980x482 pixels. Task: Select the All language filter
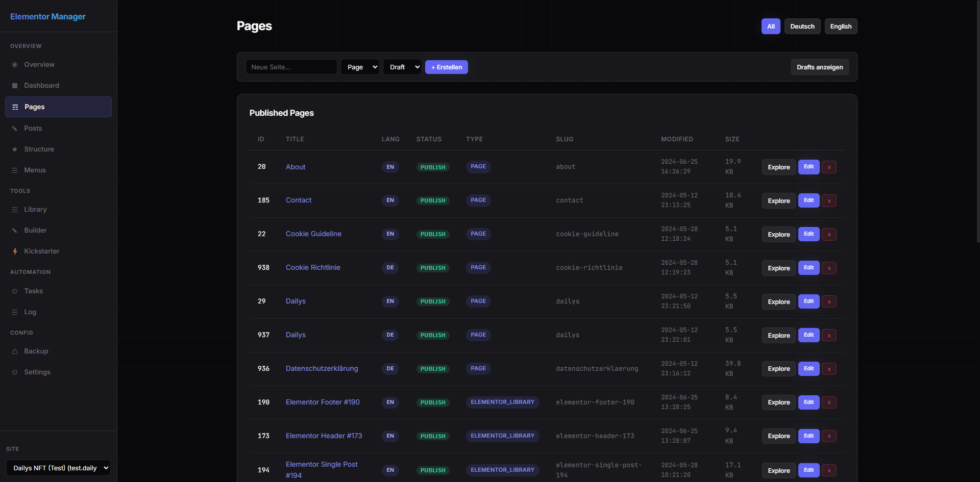(x=770, y=27)
